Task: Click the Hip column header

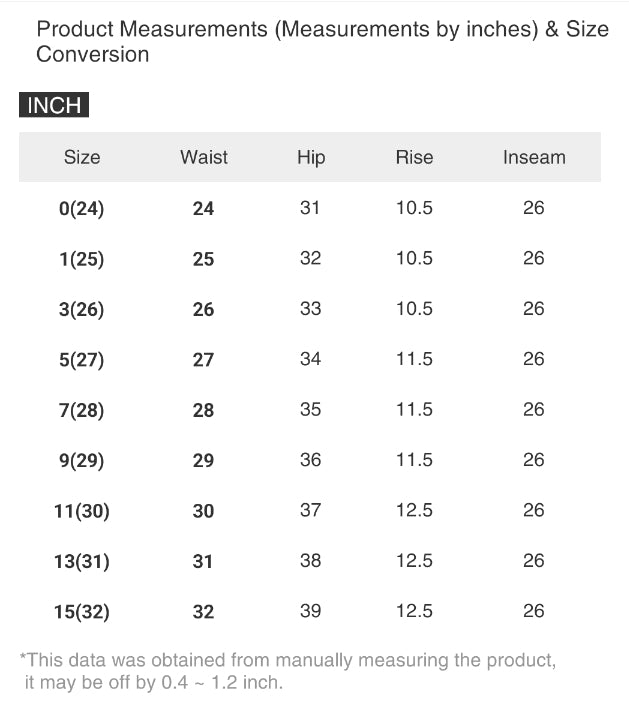Action: point(311,157)
